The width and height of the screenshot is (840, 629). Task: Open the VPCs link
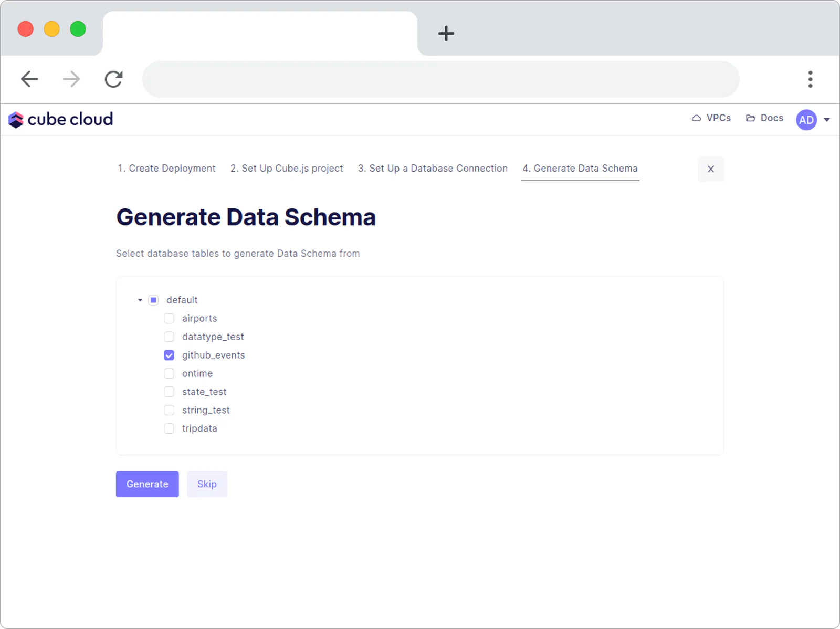click(x=711, y=118)
